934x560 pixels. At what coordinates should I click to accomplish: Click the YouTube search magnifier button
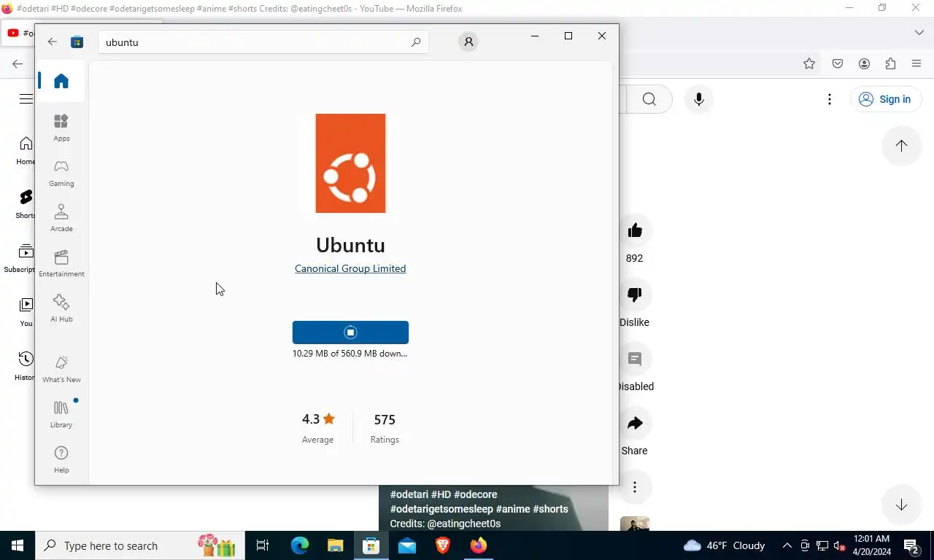pyautogui.click(x=649, y=99)
